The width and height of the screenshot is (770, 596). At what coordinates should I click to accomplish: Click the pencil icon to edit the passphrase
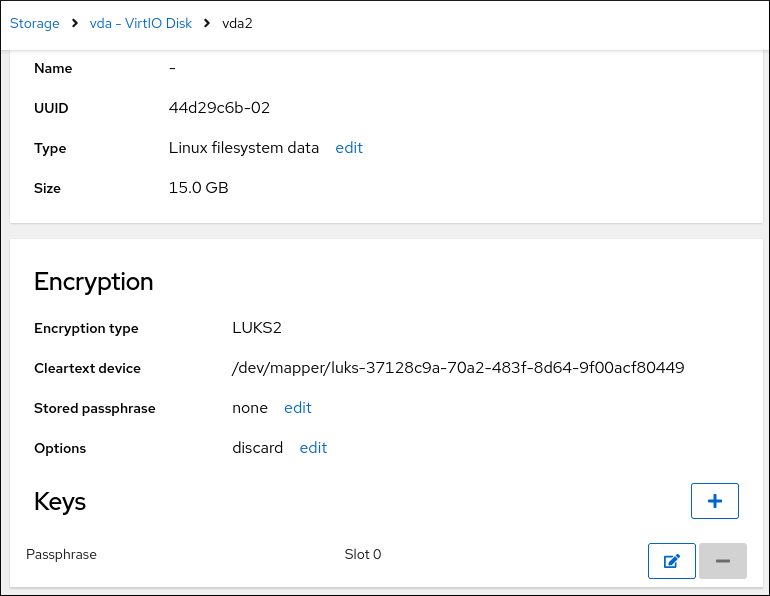(672, 561)
